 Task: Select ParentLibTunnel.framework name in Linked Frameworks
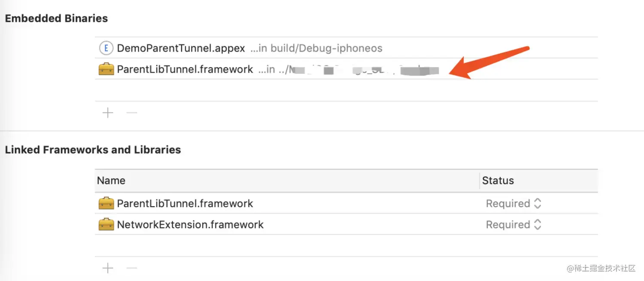point(185,203)
